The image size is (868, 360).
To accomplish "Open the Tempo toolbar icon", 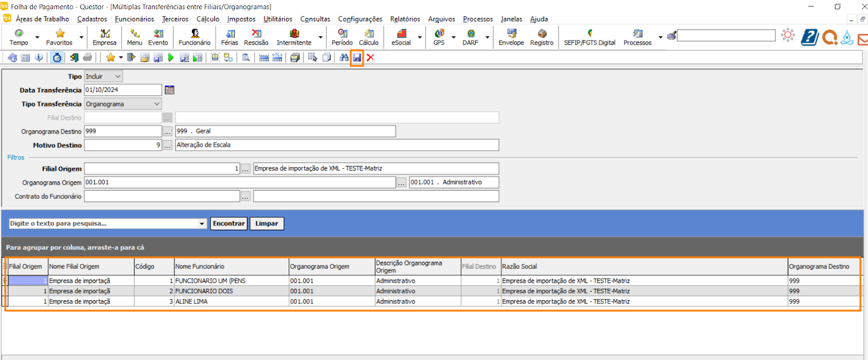I will [19, 37].
